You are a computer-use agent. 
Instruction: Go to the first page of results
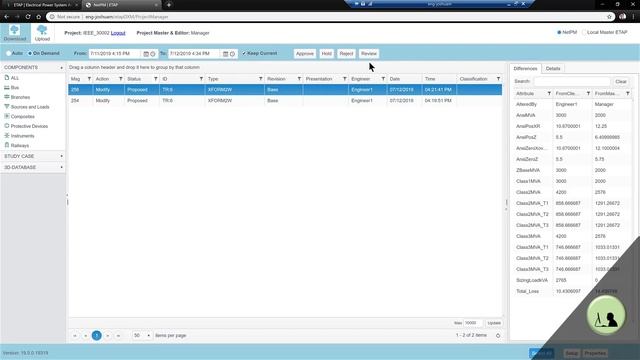tap(75, 336)
